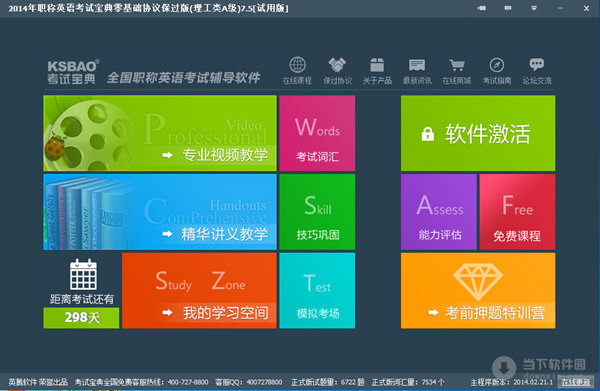This screenshot has width=600, height=391.
Task: Close the application window
Action: pos(586,8)
